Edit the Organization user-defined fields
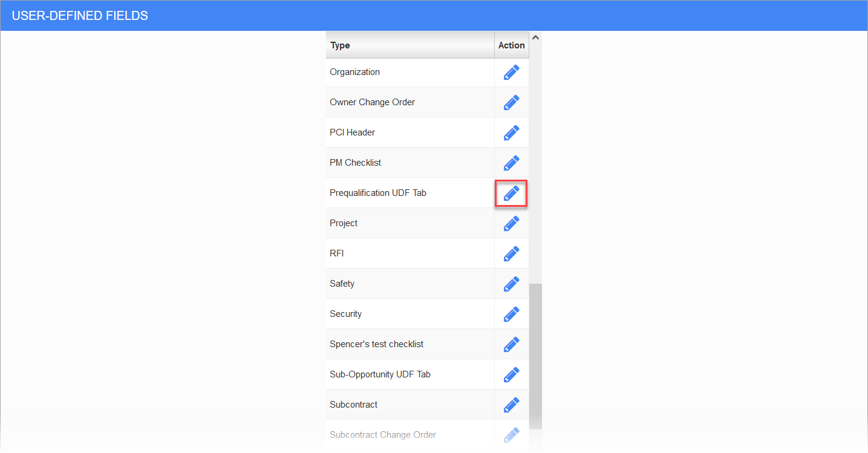Viewport: 868px width, 453px height. click(511, 73)
